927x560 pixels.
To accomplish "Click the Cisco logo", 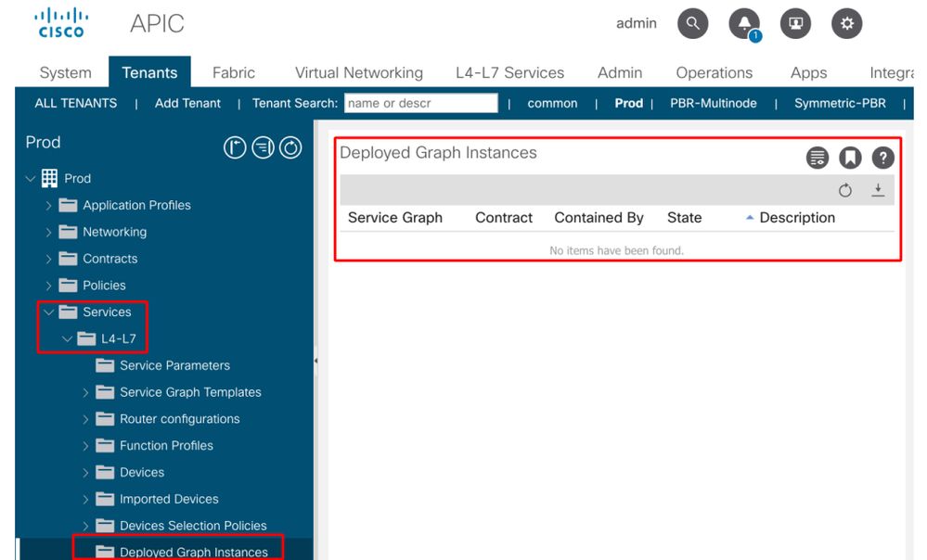I will tap(61, 23).
